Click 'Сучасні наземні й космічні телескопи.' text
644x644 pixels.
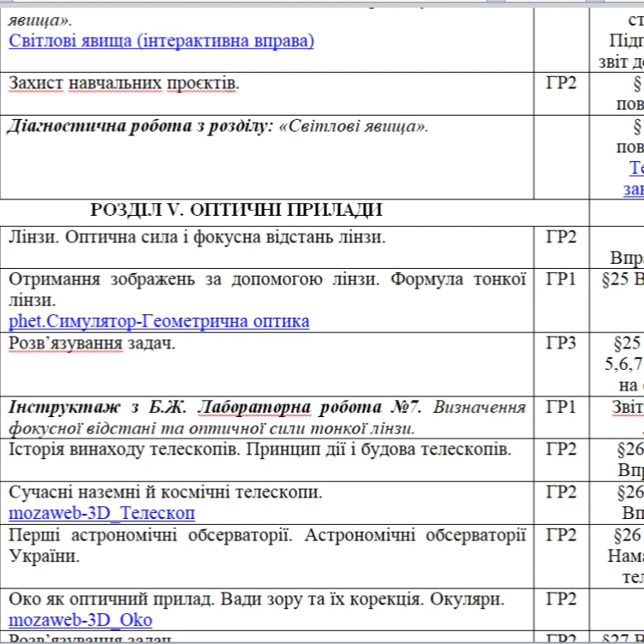pos(165,492)
